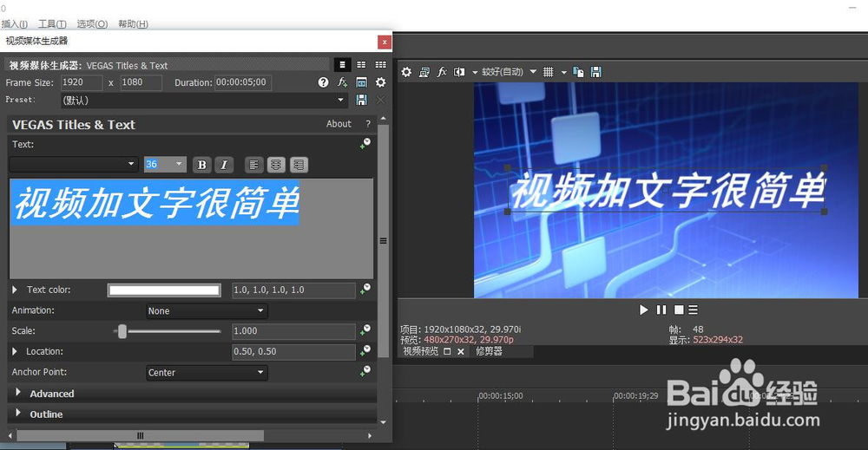Toggle animation icon for Scale
This screenshot has width=868, height=450.
[x=365, y=330]
